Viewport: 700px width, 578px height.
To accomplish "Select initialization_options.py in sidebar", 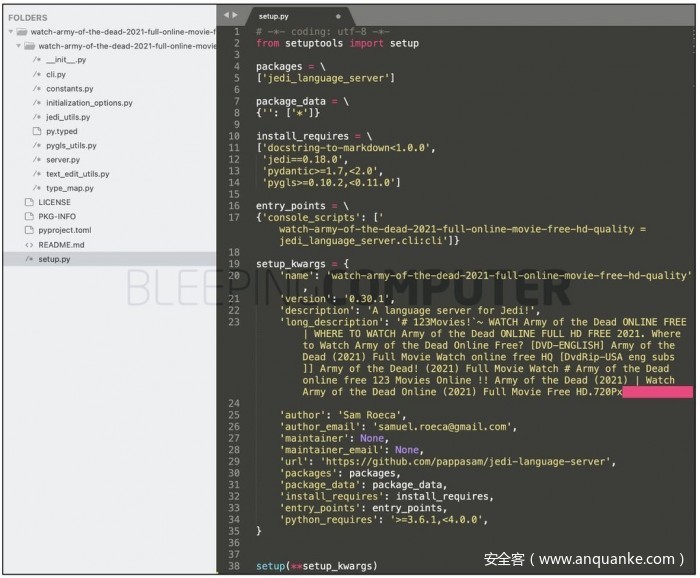I will tap(89, 103).
